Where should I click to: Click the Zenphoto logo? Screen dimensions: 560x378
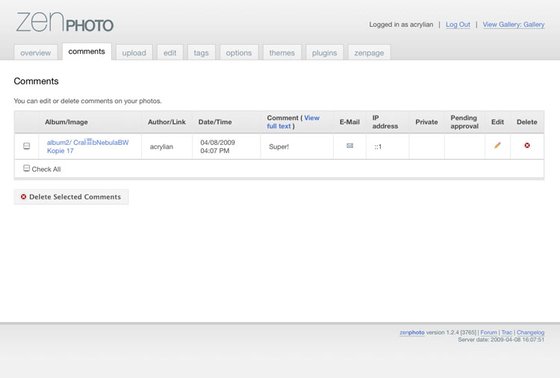tap(65, 22)
